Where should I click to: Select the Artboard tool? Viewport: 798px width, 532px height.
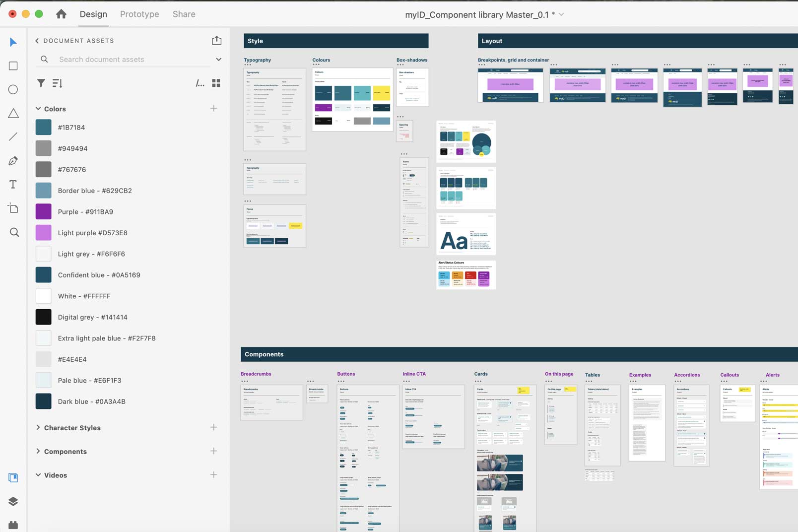pos(13,208)
